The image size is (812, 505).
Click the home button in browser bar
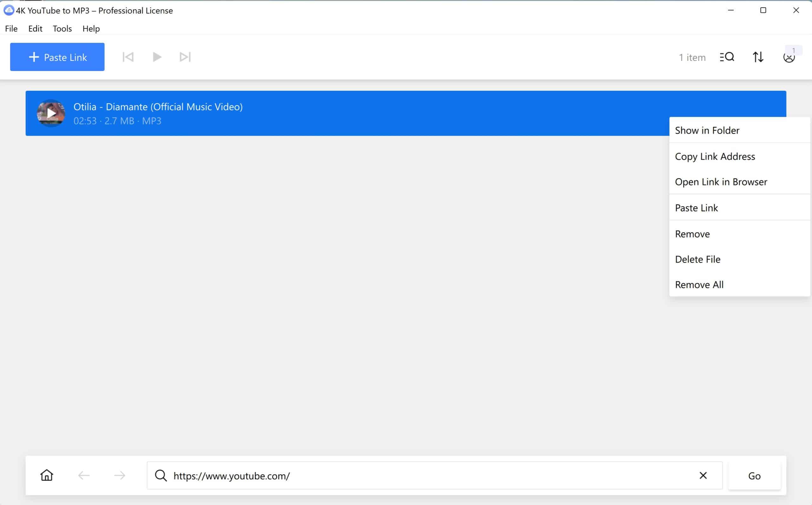point(47,475)
